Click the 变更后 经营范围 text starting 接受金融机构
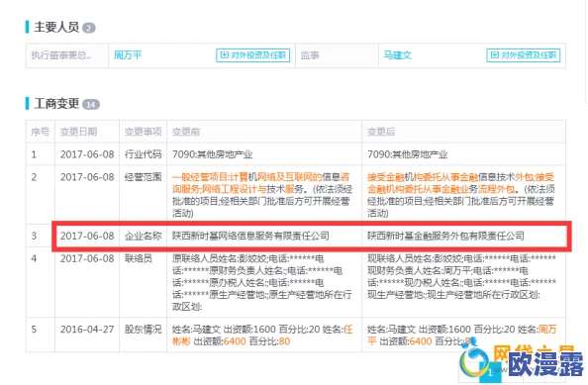The image size is (588, 385). (x=461, y=195)
